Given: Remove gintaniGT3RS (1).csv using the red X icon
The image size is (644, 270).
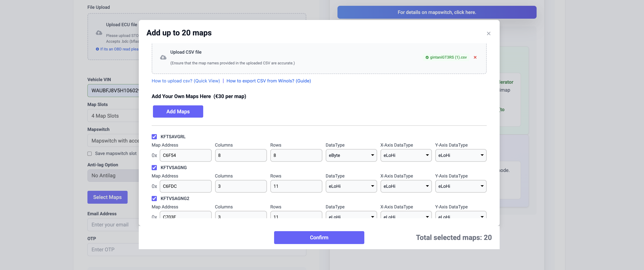Looking at the screenshot, I should [475, 57].
